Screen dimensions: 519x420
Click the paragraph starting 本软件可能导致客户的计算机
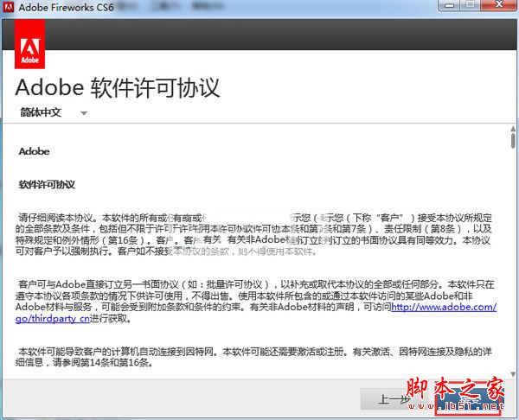pos(253,357)
